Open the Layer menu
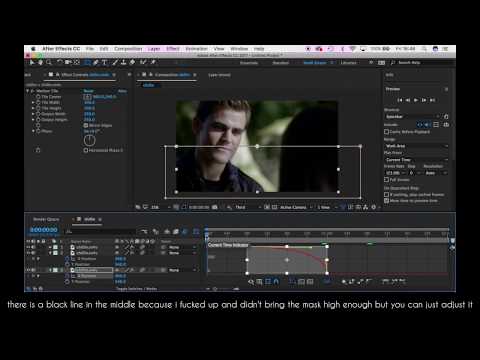This screenshot has width=480, height=360. click(x=154, y=49)
